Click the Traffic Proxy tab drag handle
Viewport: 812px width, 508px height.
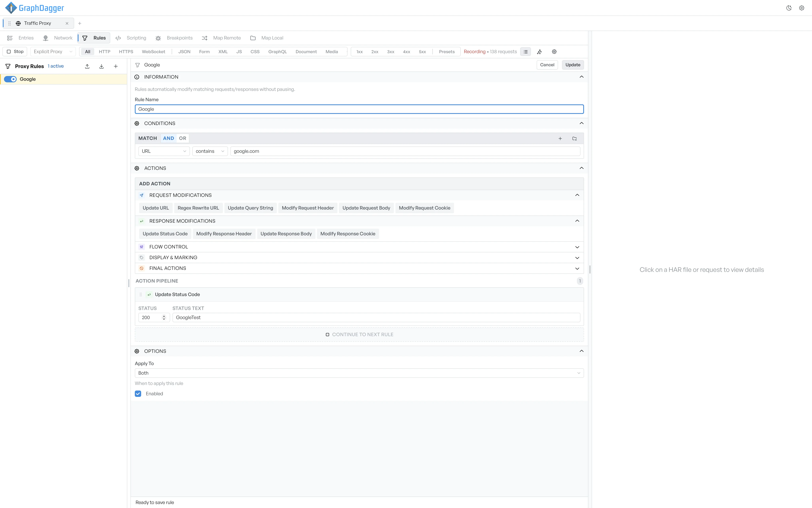point(9,24)
